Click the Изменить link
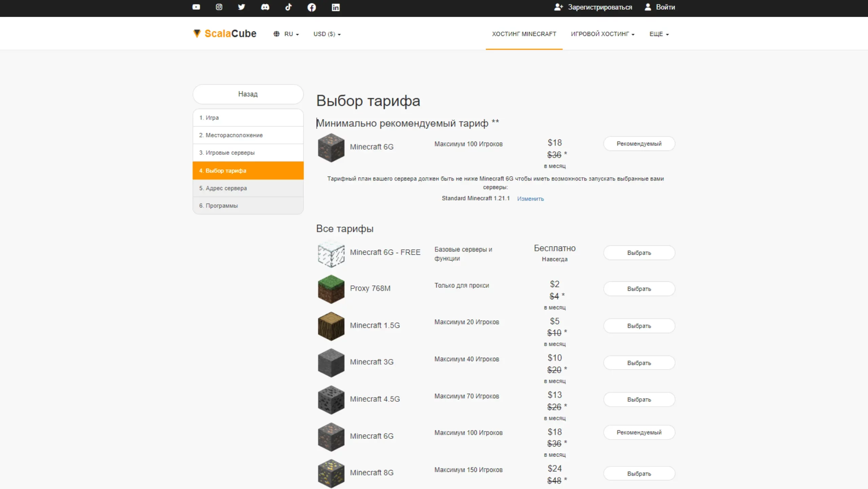Image resolution: width=868 pixels, height=489 pixels. [530, 199]
